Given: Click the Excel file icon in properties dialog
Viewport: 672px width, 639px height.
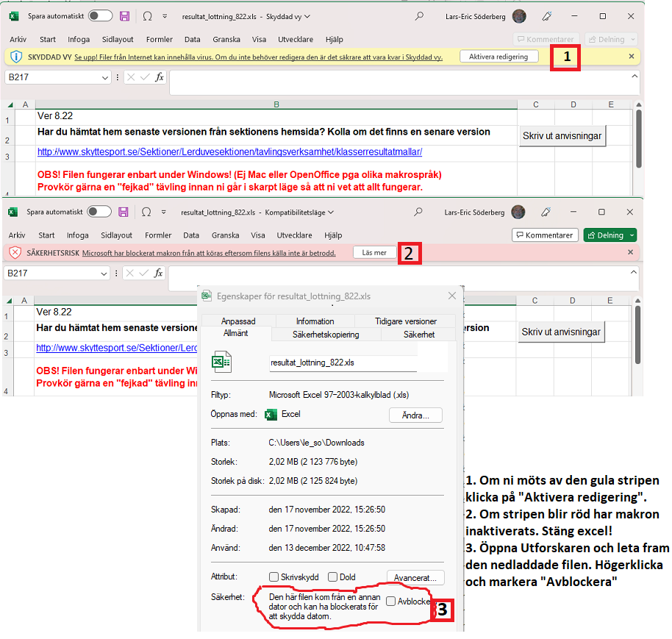Looking at the screenshot, I should (x=221, y=362).
